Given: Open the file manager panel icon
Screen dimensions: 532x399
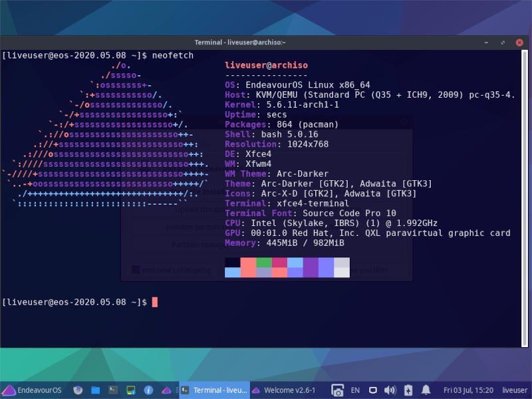Looking at the screenshot, I should 95,390.
